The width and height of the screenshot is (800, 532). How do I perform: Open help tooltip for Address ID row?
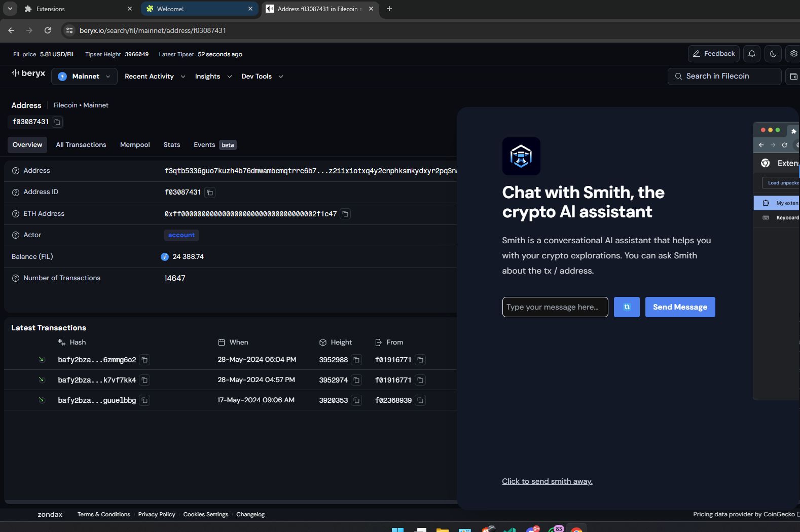click(x=16, y=192)
